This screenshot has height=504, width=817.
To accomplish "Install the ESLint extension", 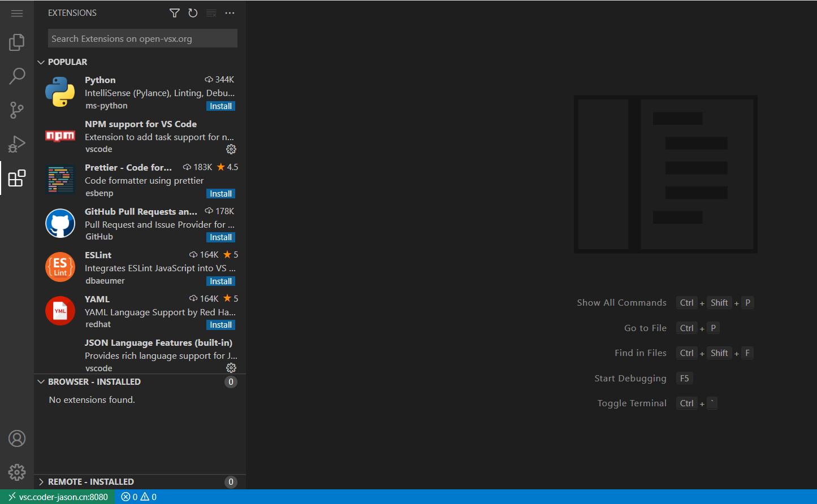I will coord(221,281).
